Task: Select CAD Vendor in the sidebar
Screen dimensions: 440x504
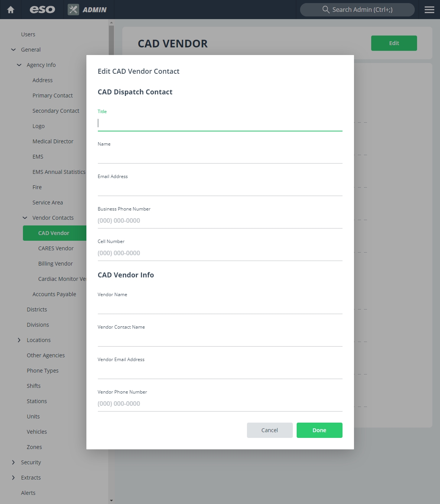Action: [x=55, y=233]
